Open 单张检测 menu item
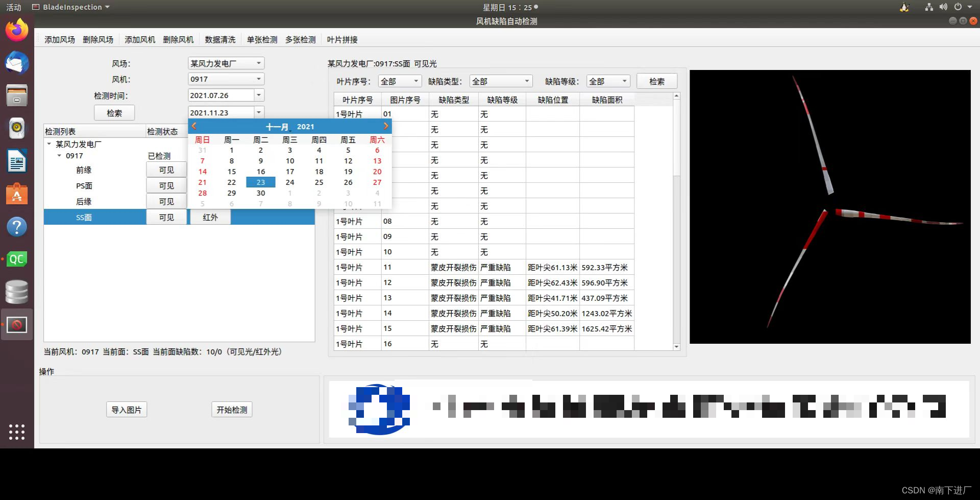 (262, 40)
